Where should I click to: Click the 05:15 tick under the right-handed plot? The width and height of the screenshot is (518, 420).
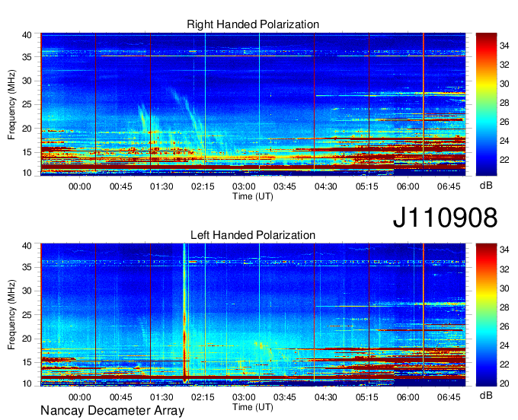(367, 186)
